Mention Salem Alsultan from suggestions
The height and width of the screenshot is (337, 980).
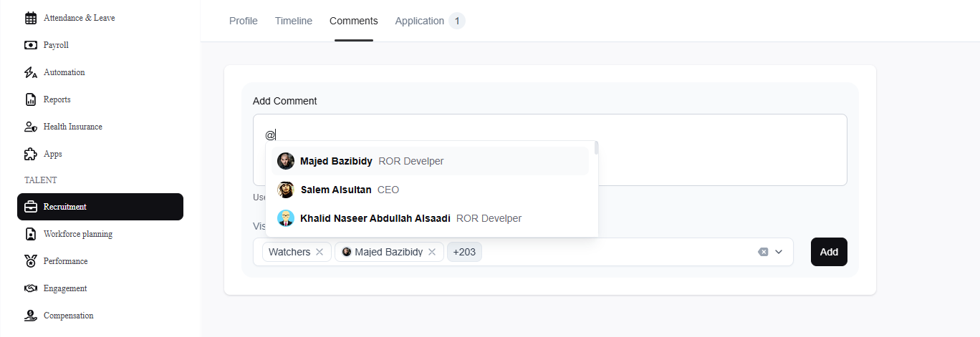pyautogui.click(x=337, y=190)
